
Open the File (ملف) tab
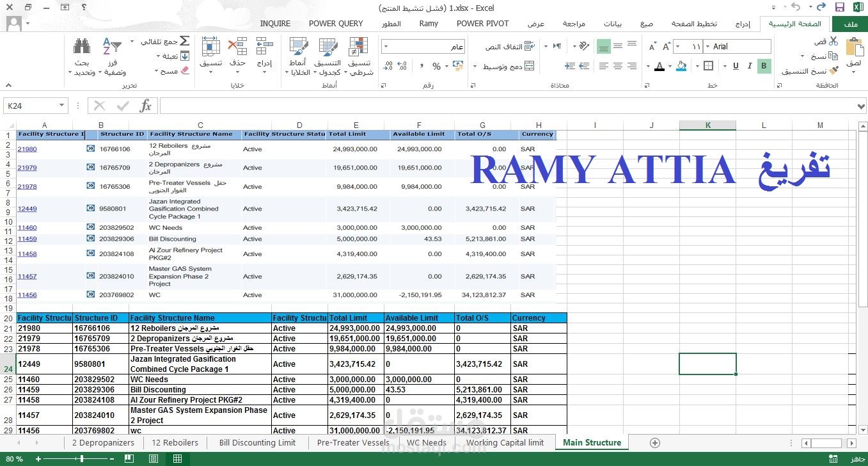[850, 24]
